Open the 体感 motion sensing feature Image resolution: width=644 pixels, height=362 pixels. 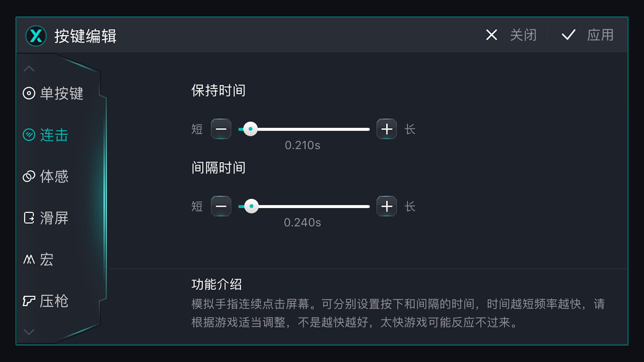(x=29, y=176)
